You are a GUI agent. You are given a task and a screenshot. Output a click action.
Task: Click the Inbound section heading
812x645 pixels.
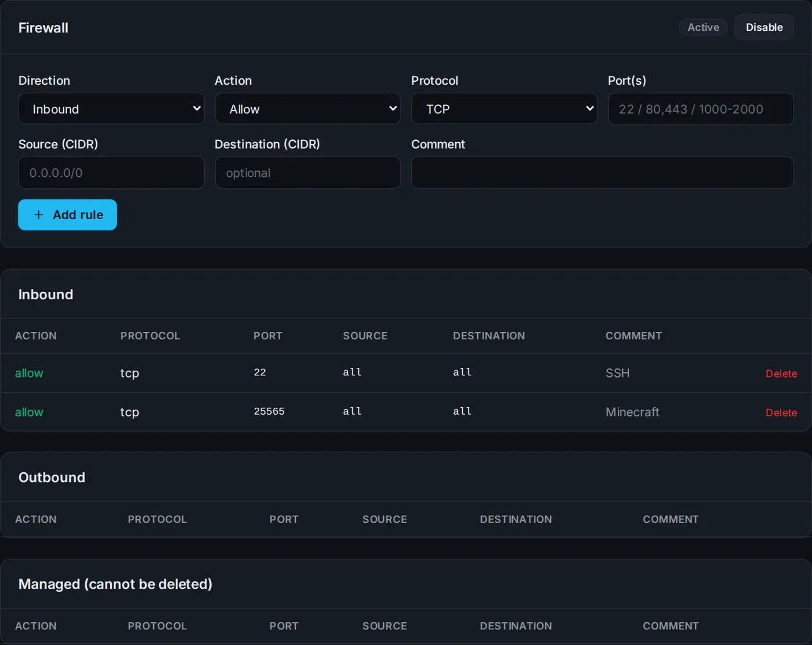46,294
